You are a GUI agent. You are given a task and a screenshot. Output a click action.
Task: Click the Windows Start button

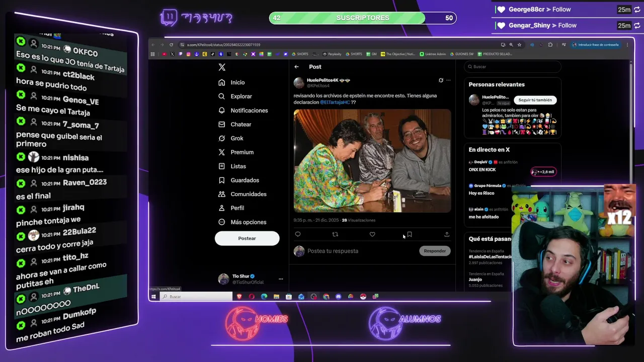(x=153, y=297)
